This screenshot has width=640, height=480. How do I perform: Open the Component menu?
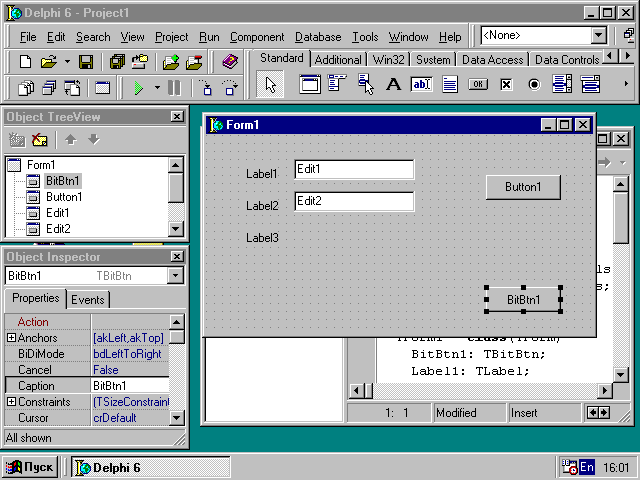point(257,37)
